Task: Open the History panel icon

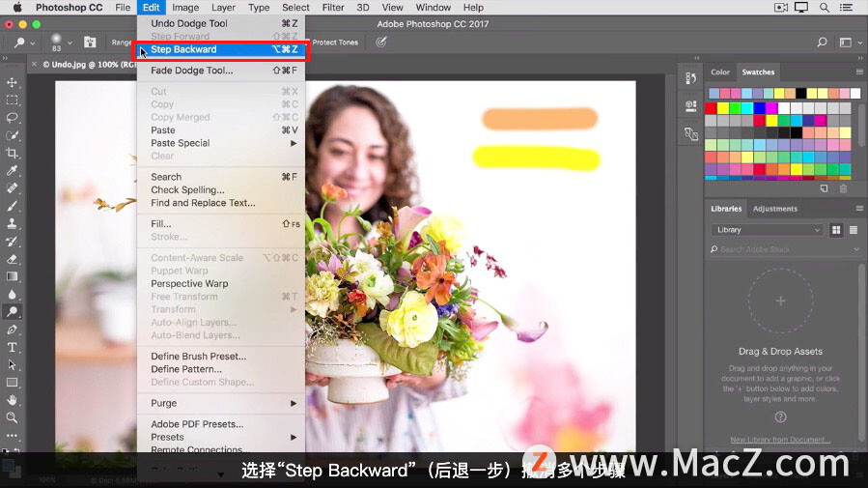Action: tap(691, 78)
